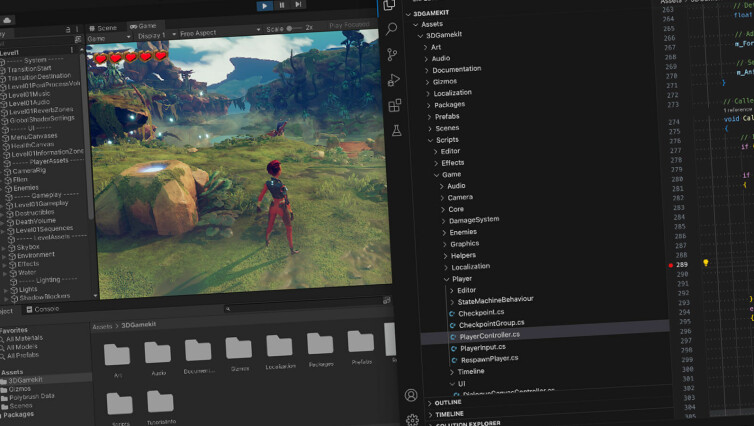Open PlayerController.cs in Explorer

(x=490, y=335)
